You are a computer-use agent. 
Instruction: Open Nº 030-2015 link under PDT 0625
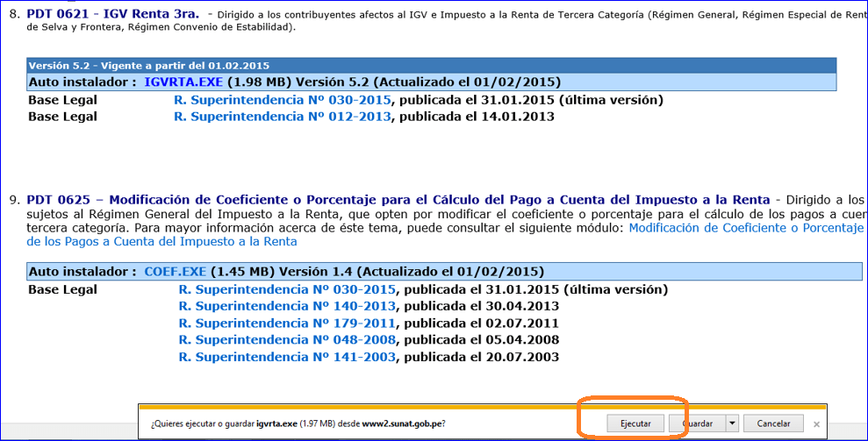click(287, 289)
